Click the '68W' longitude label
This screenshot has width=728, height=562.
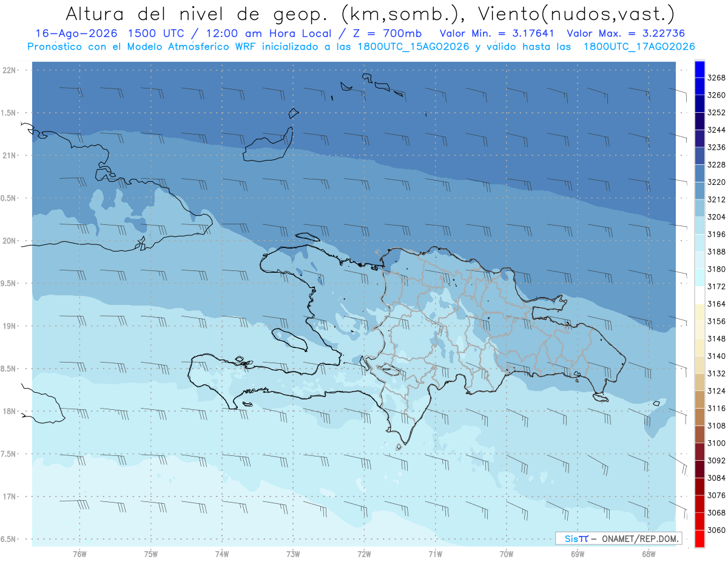(649, 554)
